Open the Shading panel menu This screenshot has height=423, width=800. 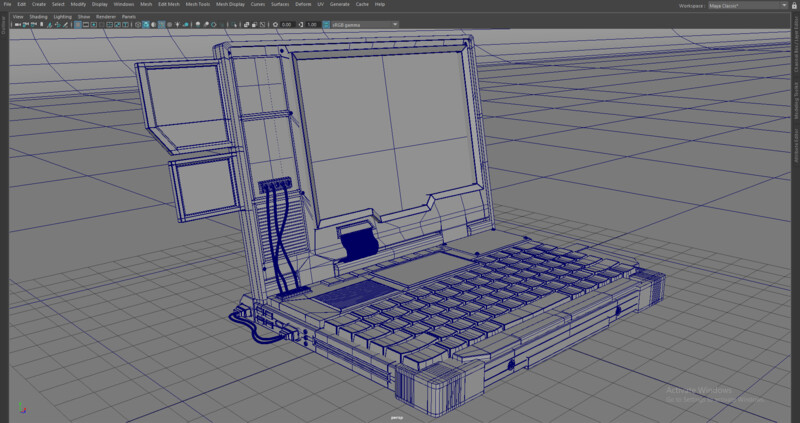point(38,16)
